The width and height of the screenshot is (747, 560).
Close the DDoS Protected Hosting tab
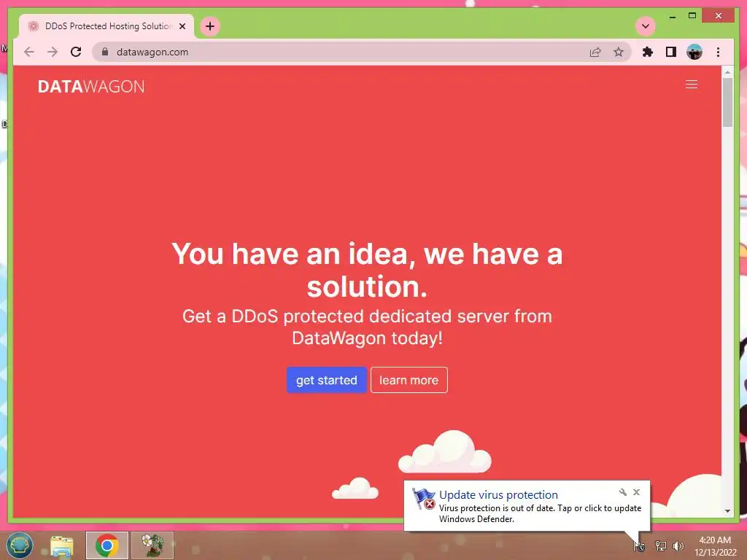(x=182, y=26)
